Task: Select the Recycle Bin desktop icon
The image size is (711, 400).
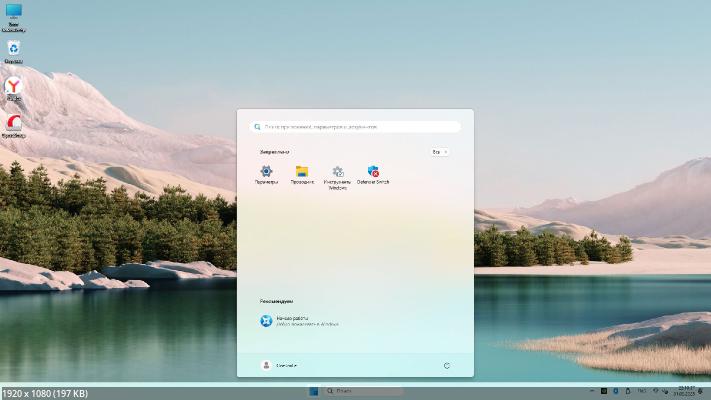Action: 14,52
